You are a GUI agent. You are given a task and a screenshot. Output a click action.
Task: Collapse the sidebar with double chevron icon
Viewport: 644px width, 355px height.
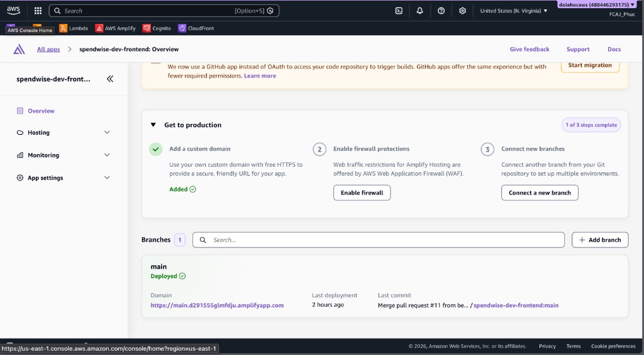[x=110, y=79]
